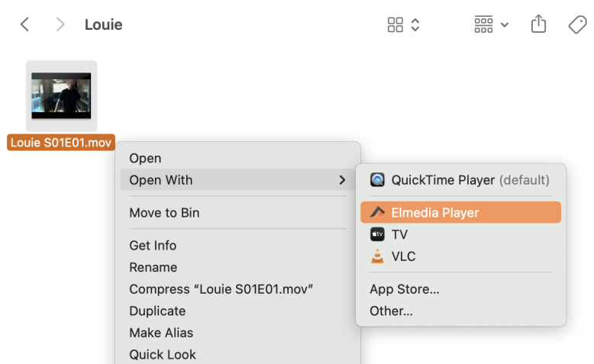Select Compress "Louie S01E01.mov" option
594x364 pixels.
tap(221, 289)
